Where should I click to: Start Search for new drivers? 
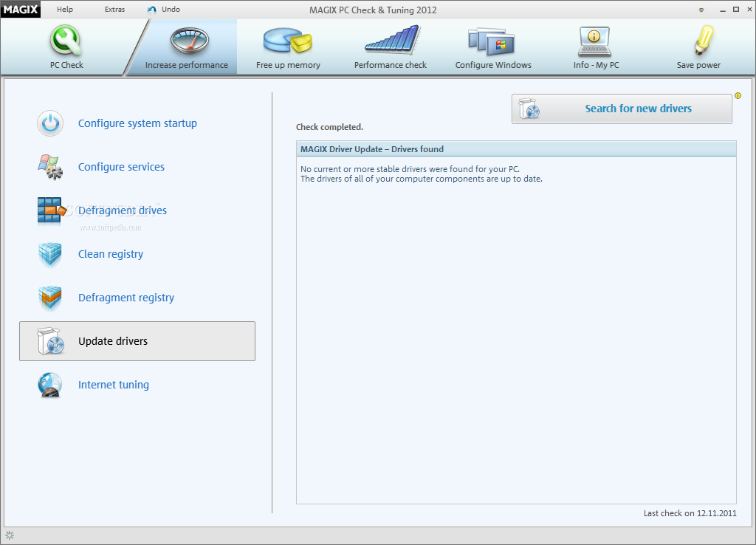click(622, 109)
